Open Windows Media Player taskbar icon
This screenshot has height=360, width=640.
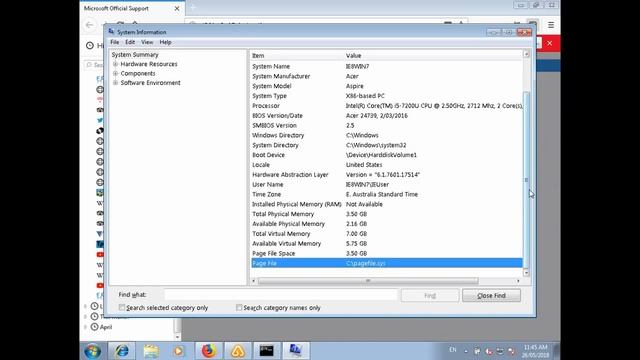click(x=179, y=351)
